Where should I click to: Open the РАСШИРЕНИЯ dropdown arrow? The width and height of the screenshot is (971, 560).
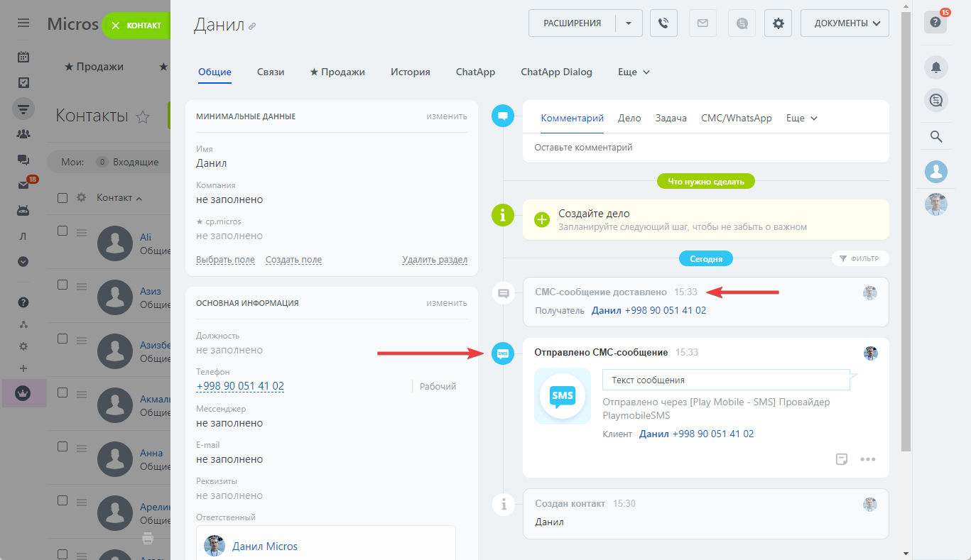click(x=629, y=23)
